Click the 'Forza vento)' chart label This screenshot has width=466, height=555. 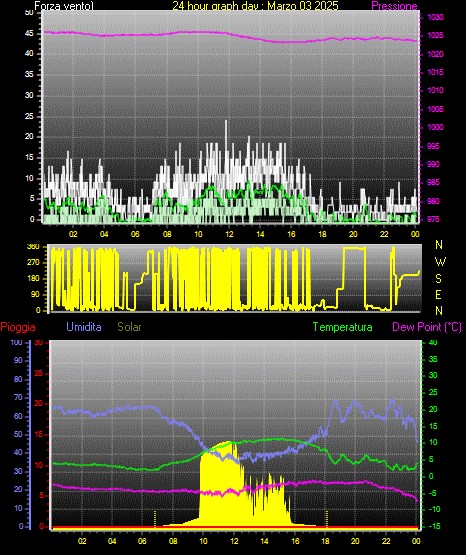tap(64, 6)
